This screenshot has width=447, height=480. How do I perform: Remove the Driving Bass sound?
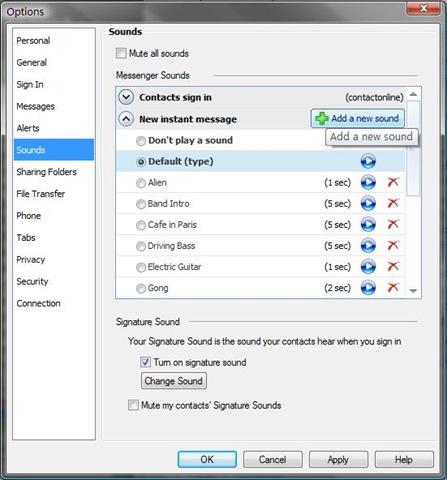pyautogui.click(x=393, y=245)
